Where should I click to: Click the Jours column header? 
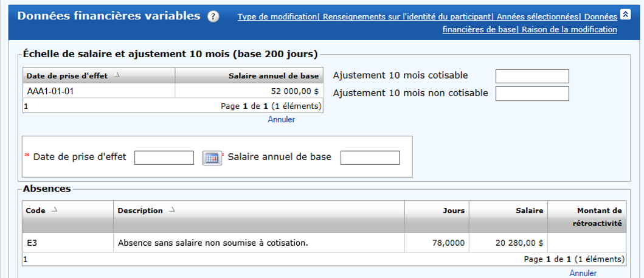pos(437,217)
